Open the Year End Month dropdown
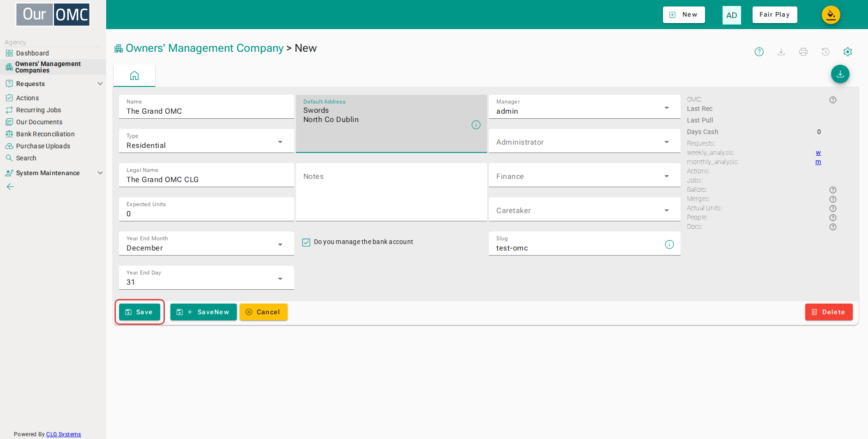This screenshot has height=439, width=868. coord(206,244)
